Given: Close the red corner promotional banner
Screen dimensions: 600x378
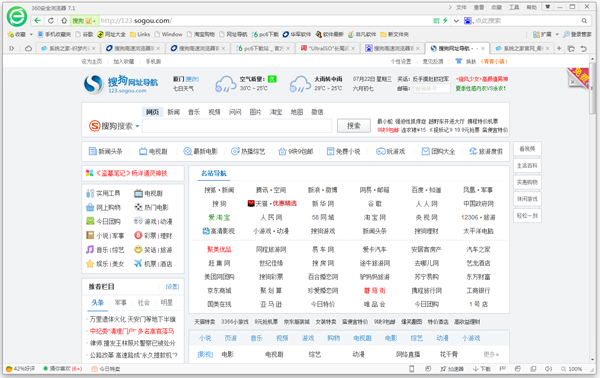Looking at the screenshot, I should coord(572,82).
